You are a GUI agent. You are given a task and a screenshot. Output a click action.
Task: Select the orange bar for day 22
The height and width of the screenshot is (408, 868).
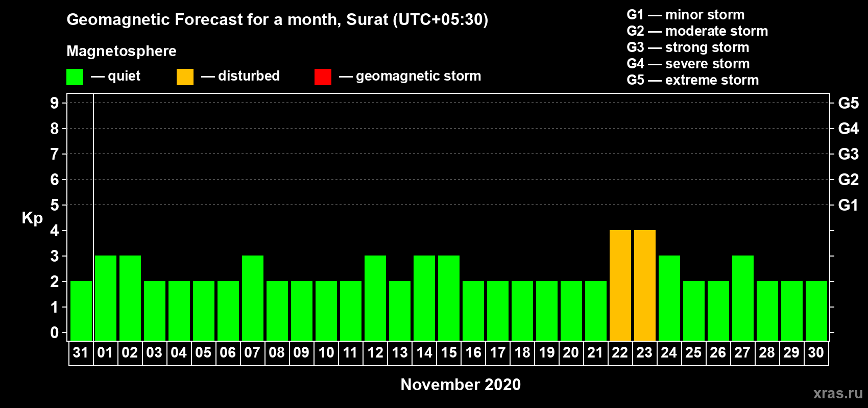pos(620,285)
